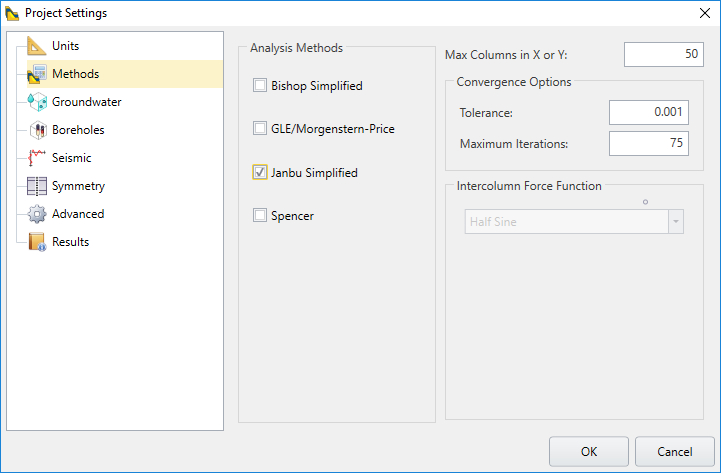This screenshot has width=721, height=473.
Task: Check the GLE/Morgenstern-Price method
Action: tap(260, 129)
